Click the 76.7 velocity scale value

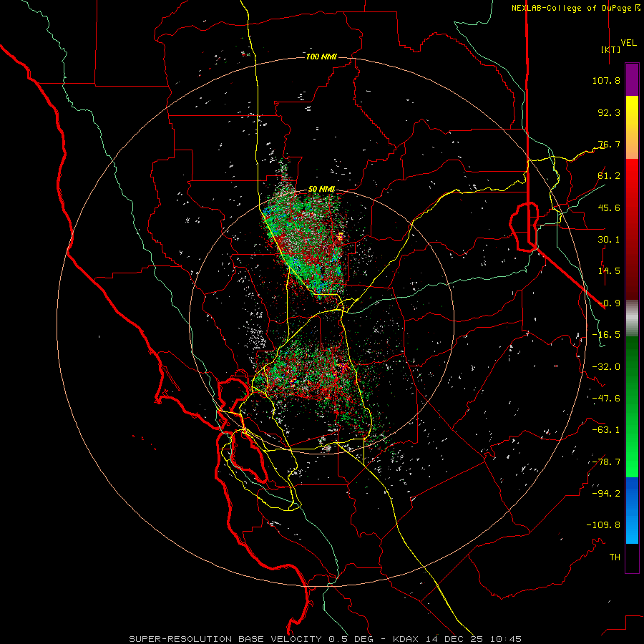[x=609, y=144]
